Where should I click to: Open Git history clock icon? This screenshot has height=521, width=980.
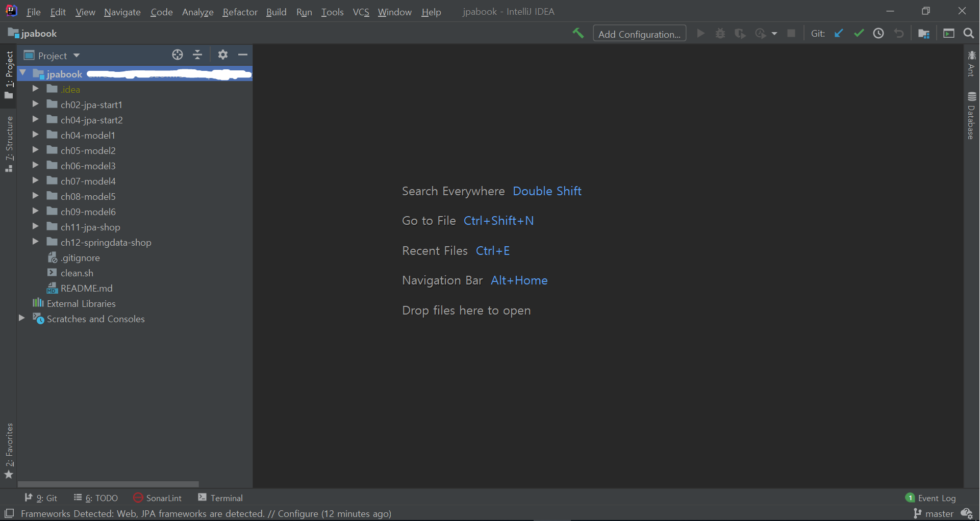point(878,34)
